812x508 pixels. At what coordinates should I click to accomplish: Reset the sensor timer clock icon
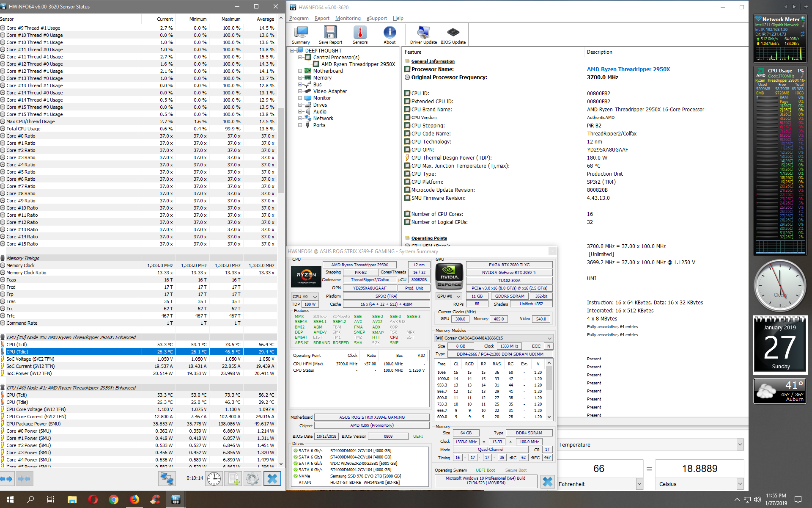(x=214, y=478)
